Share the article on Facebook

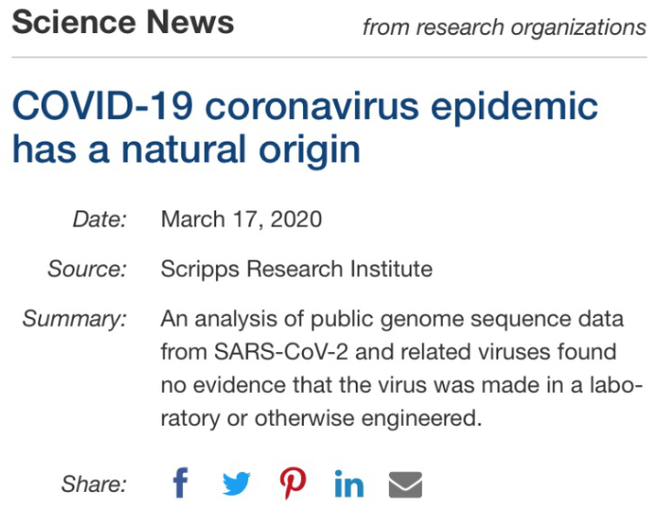point(180,484)
